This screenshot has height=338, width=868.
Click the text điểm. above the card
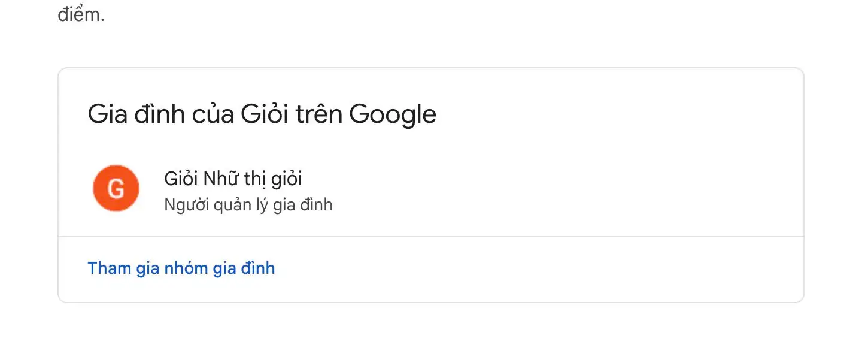coord(81,14)
